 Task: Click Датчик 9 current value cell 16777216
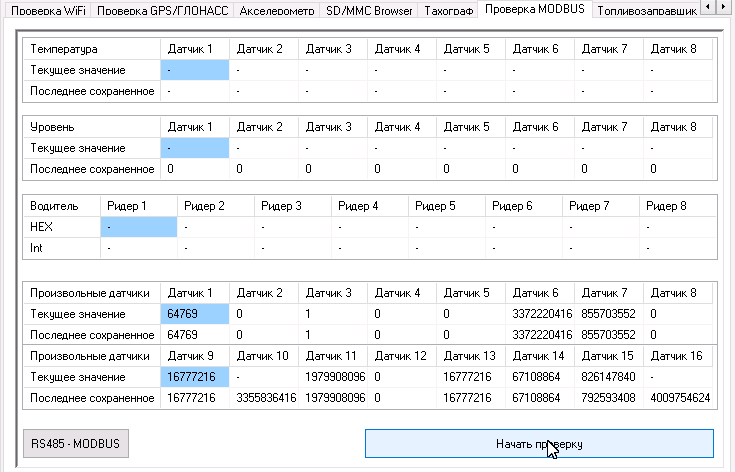[195, 377]
